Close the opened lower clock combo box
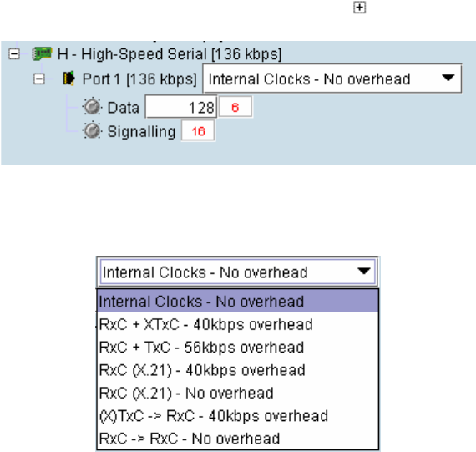This screenshot has width=476, height=452. [x=364, y=272]
